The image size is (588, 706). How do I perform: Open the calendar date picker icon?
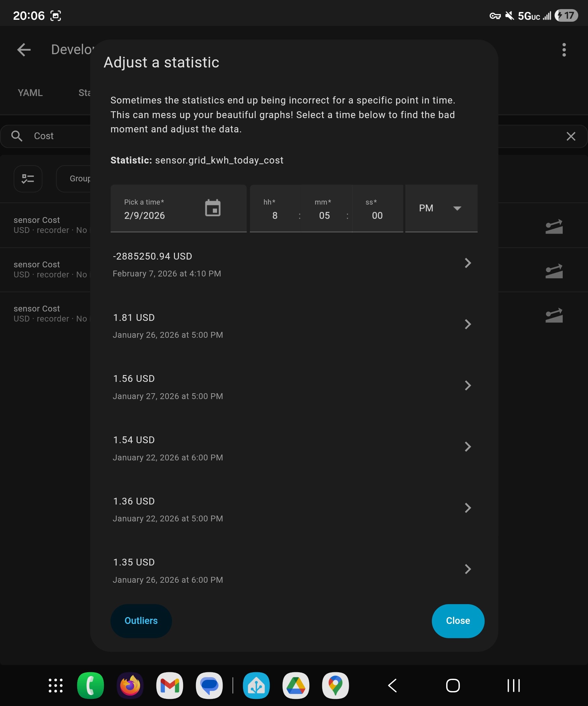click(x=213, y=208)
